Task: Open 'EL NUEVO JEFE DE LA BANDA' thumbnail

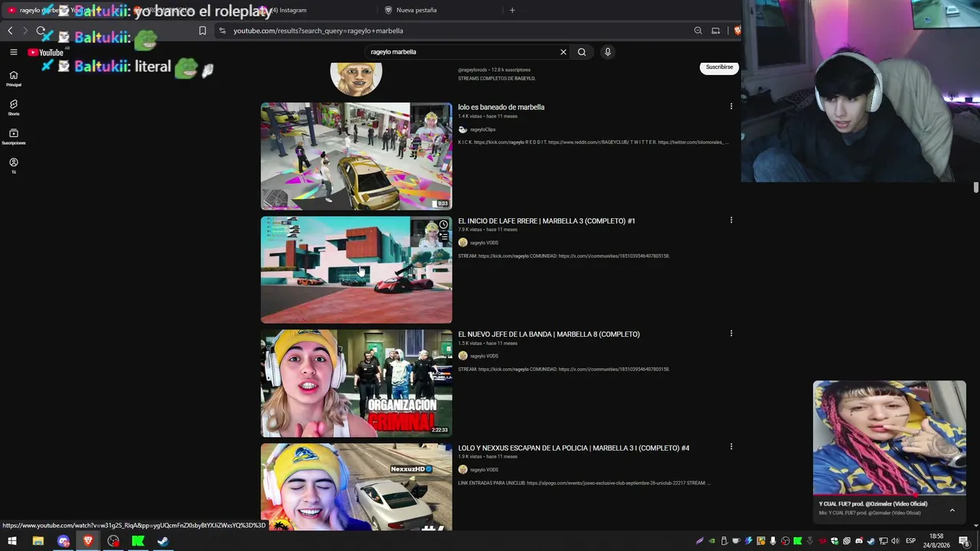Action: 356,383
